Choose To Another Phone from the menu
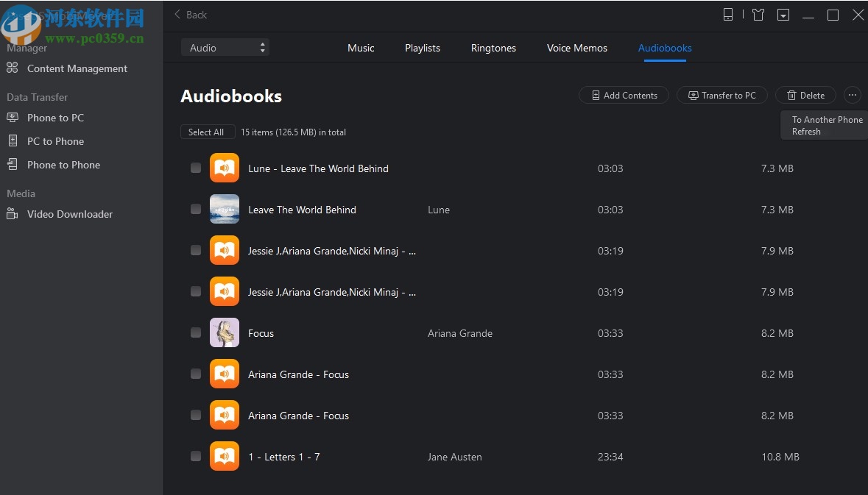 [x=827, y=119]
